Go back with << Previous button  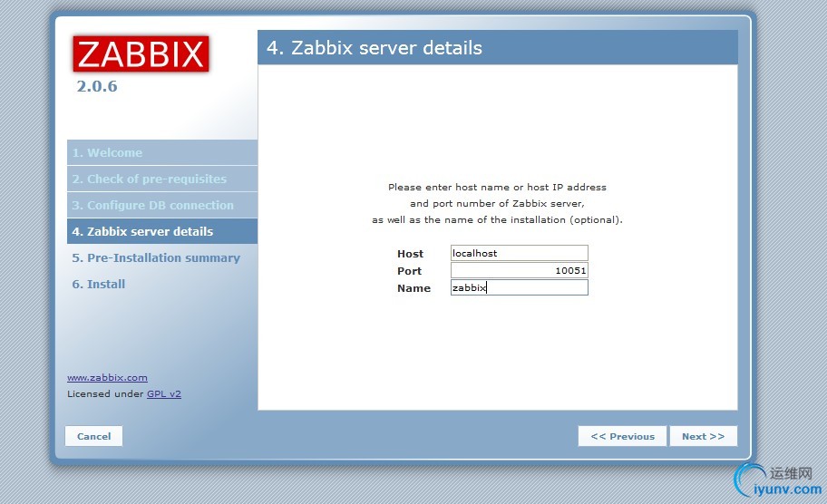tap(622, 436)
